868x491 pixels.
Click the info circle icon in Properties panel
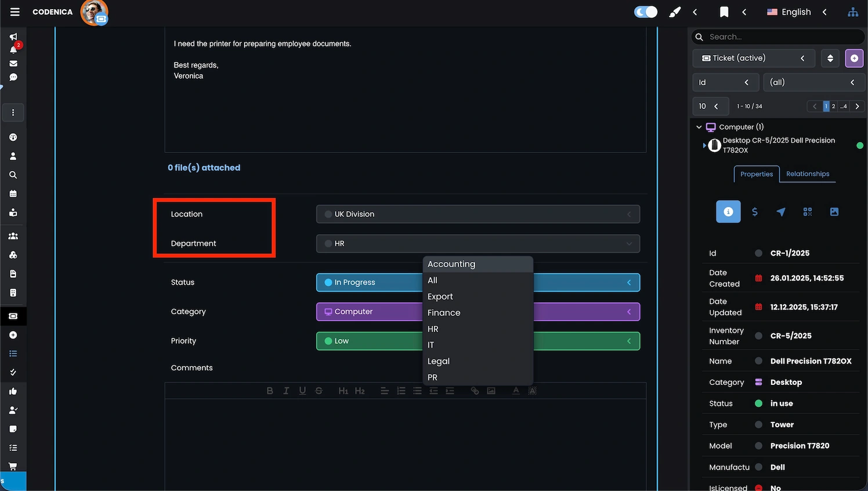pos(728,212)
